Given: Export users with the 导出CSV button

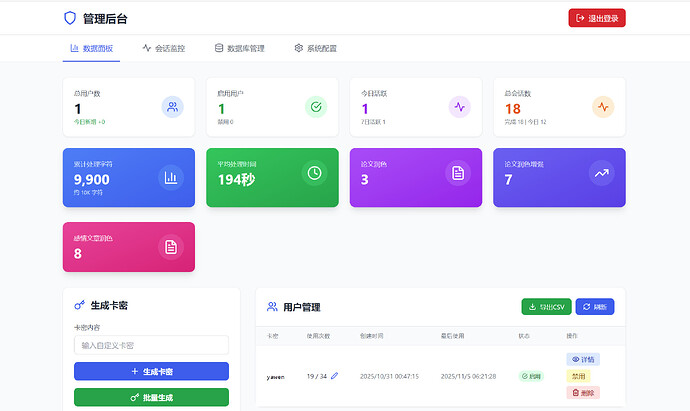Looking at the screenshot, I should tap(547, 307).
